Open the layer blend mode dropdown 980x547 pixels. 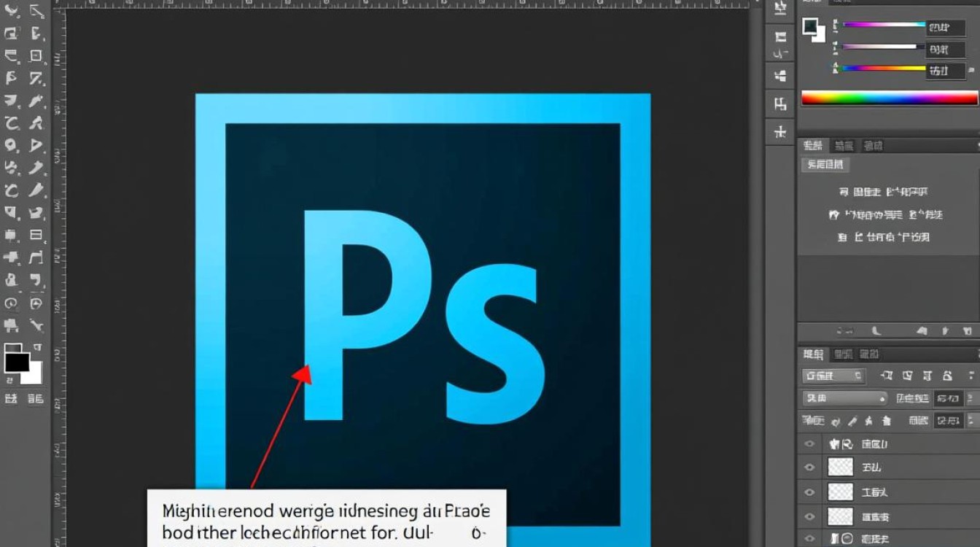(x=844, y=398)
